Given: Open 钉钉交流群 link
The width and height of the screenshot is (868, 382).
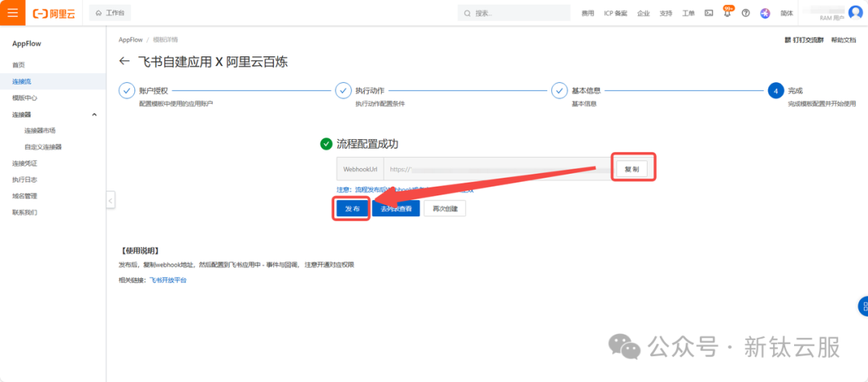Looking at the screenshot, I should 805,40.
